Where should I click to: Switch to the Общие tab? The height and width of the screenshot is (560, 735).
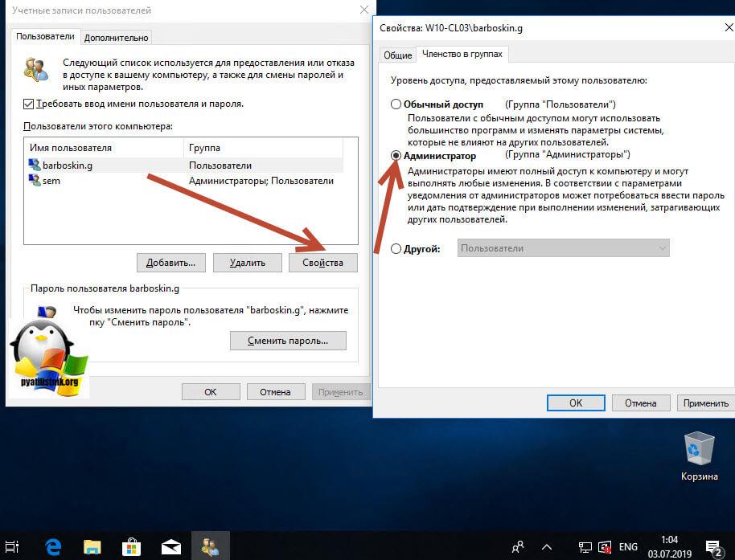(397, 55)
